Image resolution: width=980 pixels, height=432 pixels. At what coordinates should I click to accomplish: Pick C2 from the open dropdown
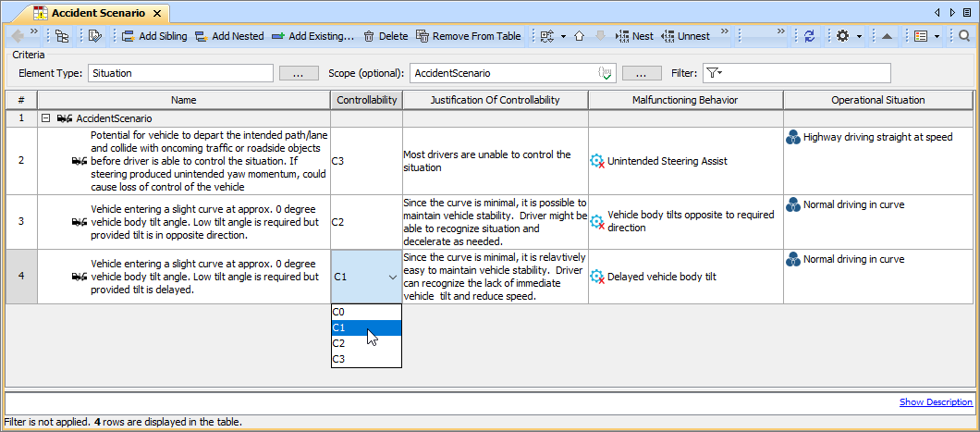pyautogui.click(x=338, y=343)
